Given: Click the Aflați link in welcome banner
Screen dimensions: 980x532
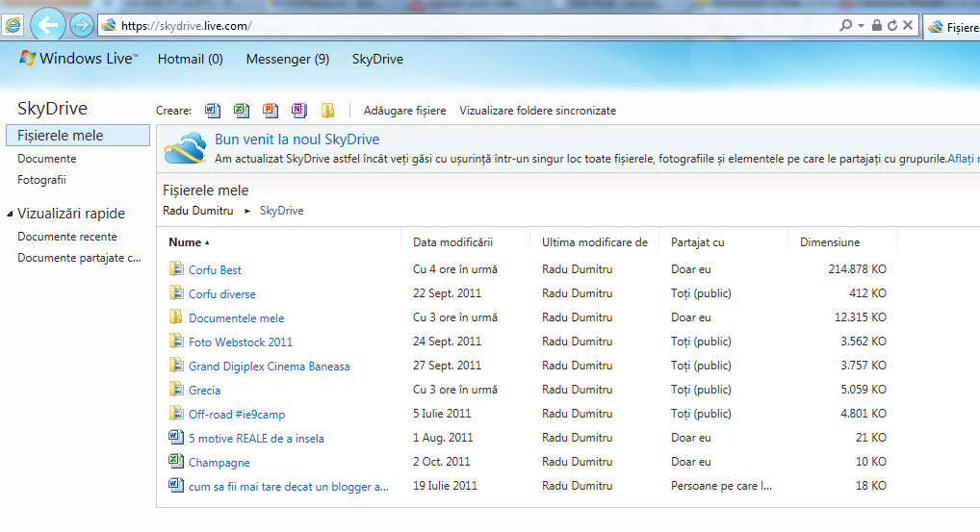Looking at the screenshot, I should pos(963,159).
